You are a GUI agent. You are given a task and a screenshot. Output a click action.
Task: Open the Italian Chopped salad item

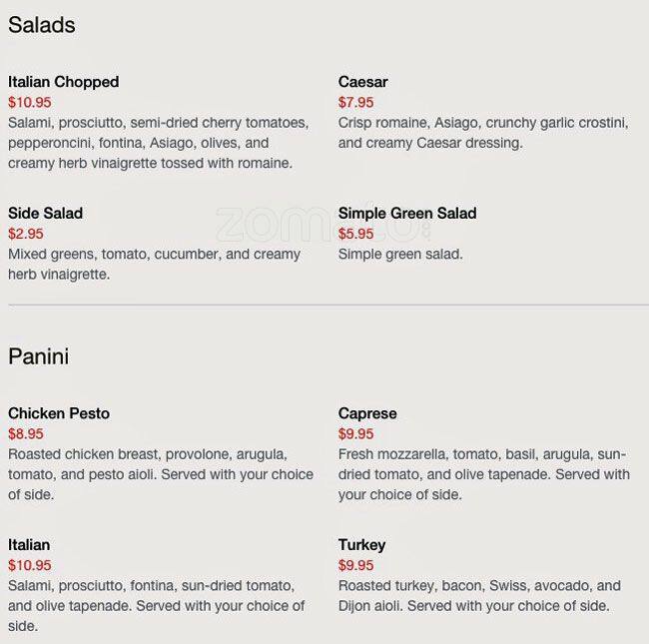(x=63, y=82)
